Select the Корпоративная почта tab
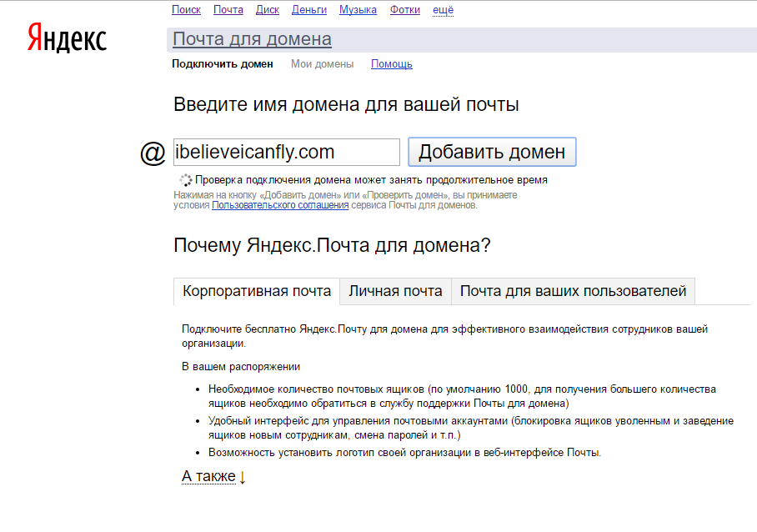Image resolution: width=757 pixels, height=532 pixels. click(x=257, y=291)
